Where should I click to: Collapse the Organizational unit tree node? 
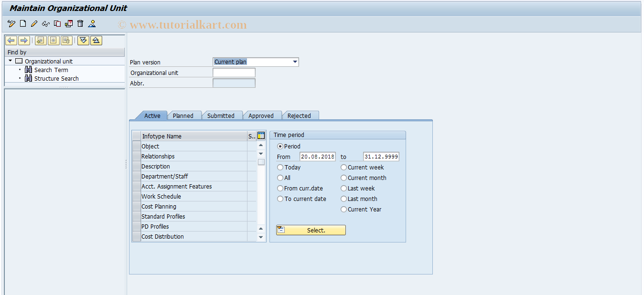point(10,61)
